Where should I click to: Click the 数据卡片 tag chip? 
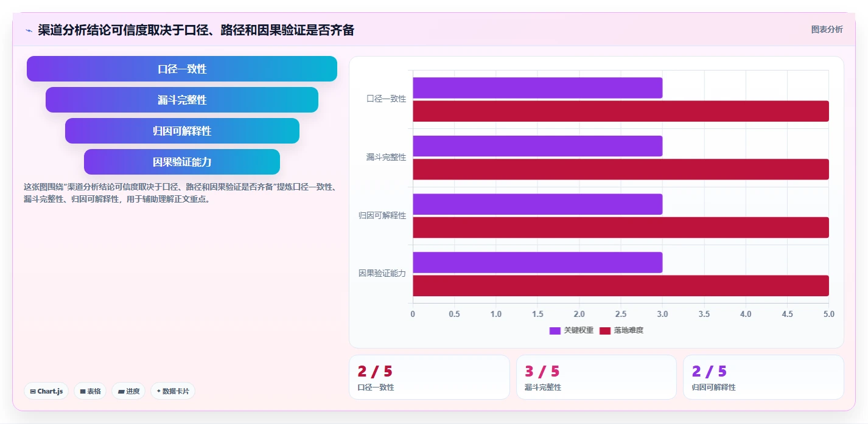173,391
